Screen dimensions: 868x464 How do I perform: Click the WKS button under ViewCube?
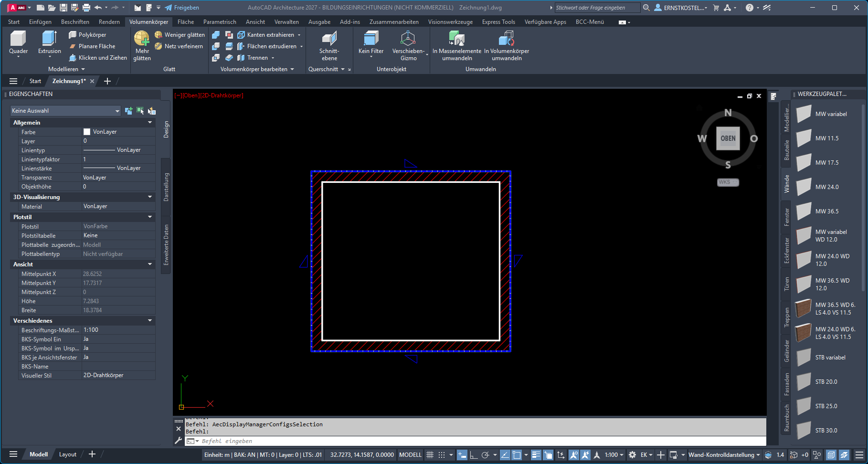click(728, 182)
